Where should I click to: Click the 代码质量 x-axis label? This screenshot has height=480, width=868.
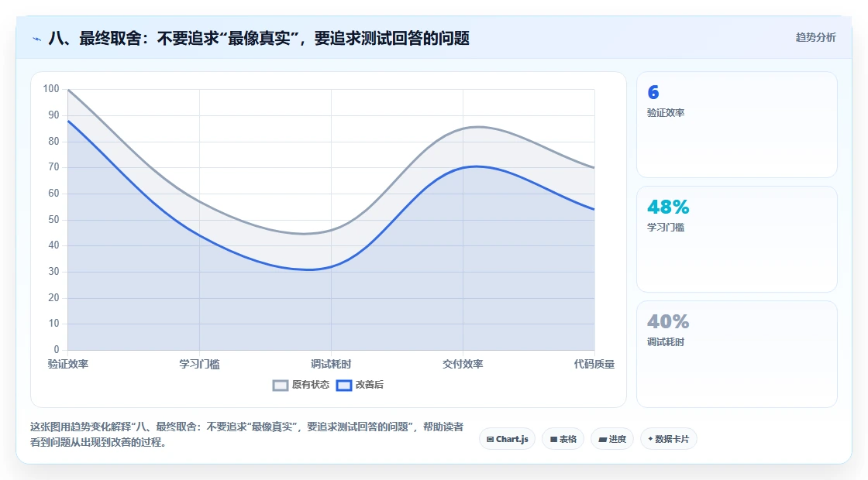[594, 364]
